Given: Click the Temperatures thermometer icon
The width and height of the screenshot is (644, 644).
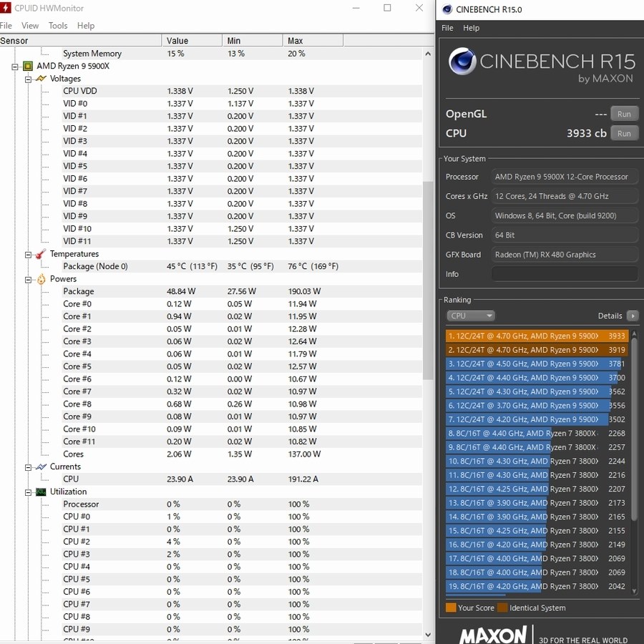Looking at the screenshot, I should click(41, 254).
